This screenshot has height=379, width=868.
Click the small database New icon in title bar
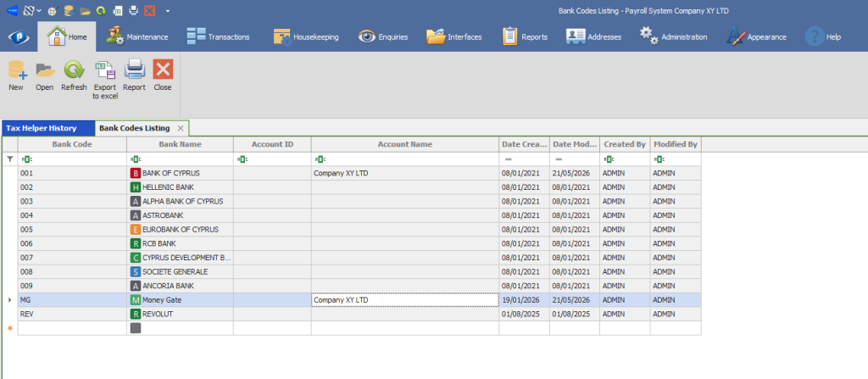68,10
